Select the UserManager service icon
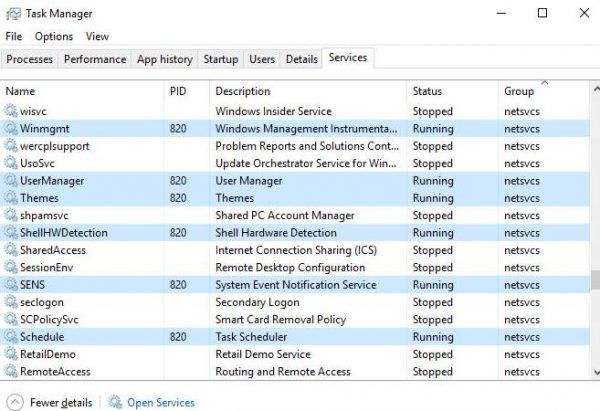 tap(11, 181)
